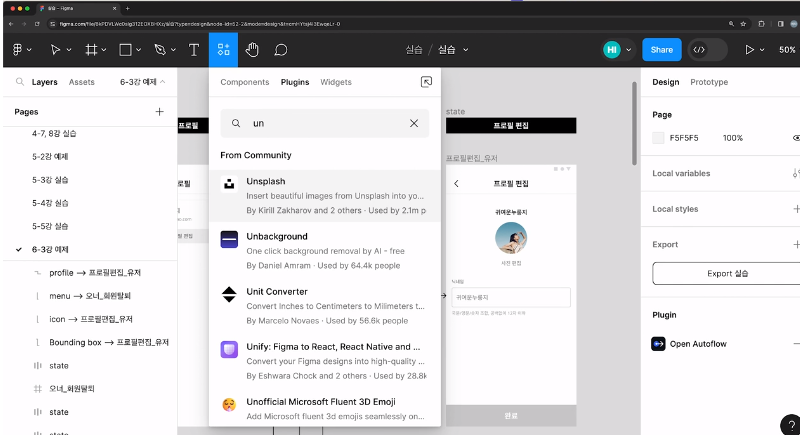Bookmark page with browser star icon

tap(743, 23)
